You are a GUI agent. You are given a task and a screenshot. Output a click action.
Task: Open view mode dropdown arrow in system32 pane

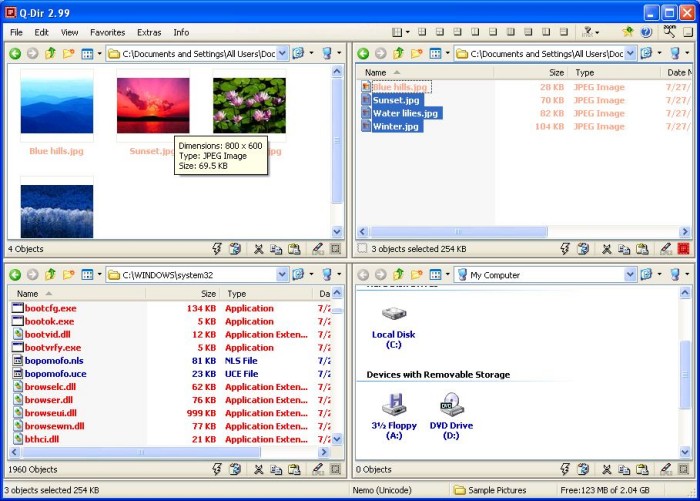(x=99, y=275)
